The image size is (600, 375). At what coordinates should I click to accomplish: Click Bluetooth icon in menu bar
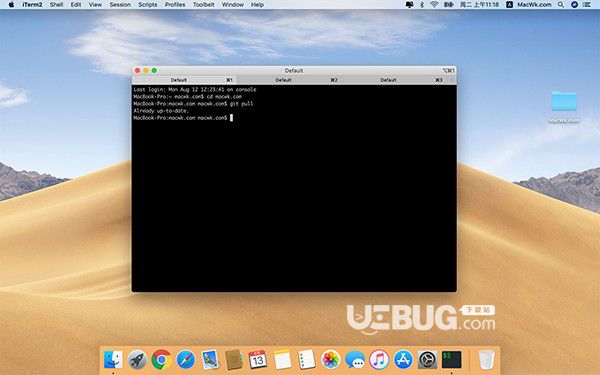[x=422, y=5]
